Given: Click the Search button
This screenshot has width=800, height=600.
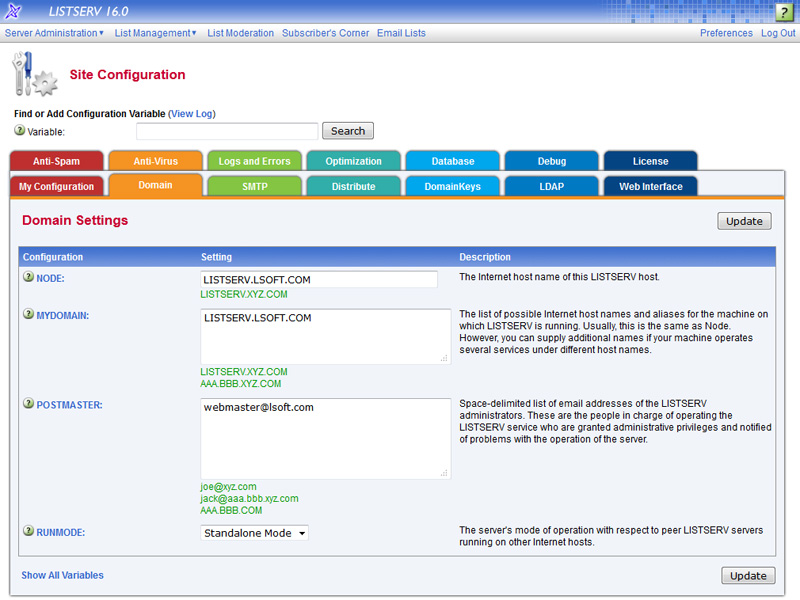Looking at the screenshot, I should [x=348, y=131].
